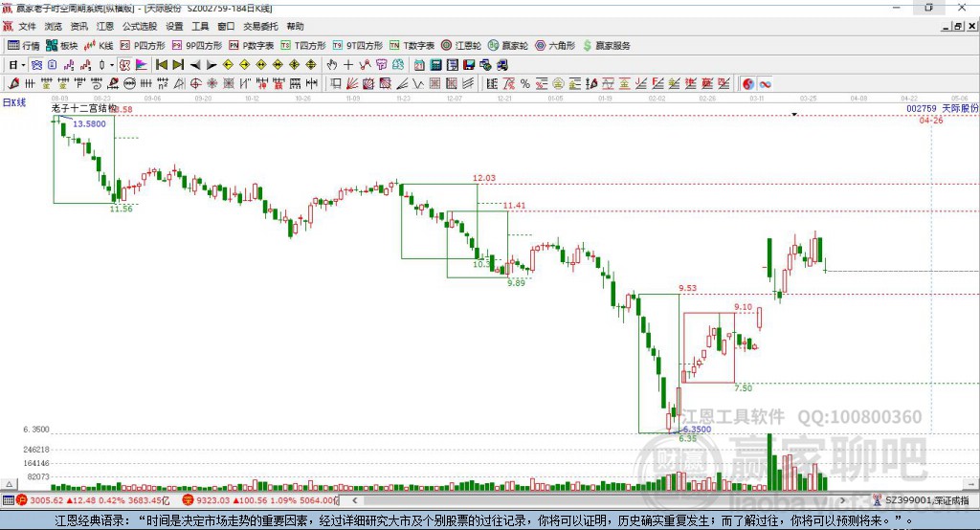Open the 交易委托 menu
Viewport: 980px width, 530px height.
(x=260, y=26)
